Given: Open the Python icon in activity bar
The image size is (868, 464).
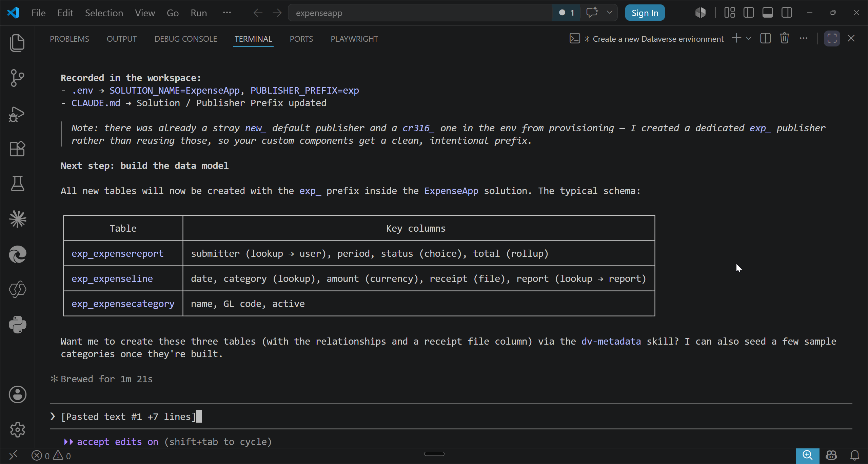Looking at the screenshot, I should click(17, 325).
